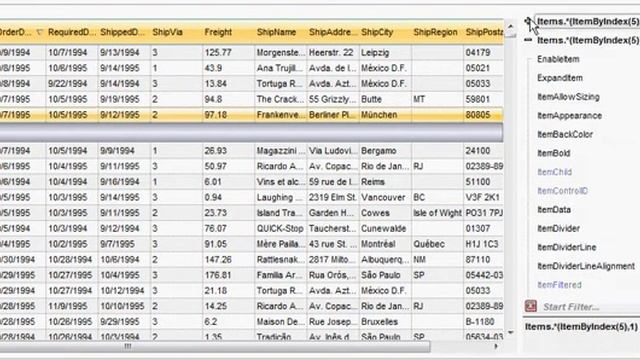Select the ExpandItem property
The image size is (640, 360).
[560, 78]
